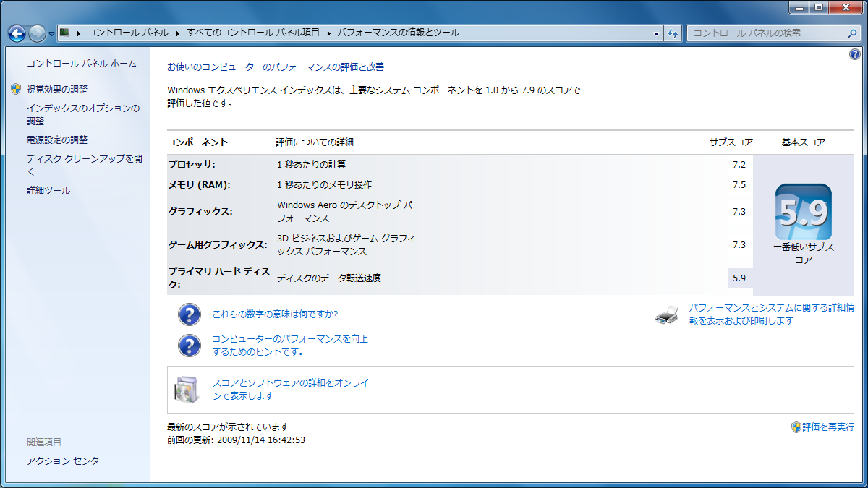This screenshot has width=868, height=488.
Task: Click the 5.9 base score badge
Action: (x=804, y=212)
